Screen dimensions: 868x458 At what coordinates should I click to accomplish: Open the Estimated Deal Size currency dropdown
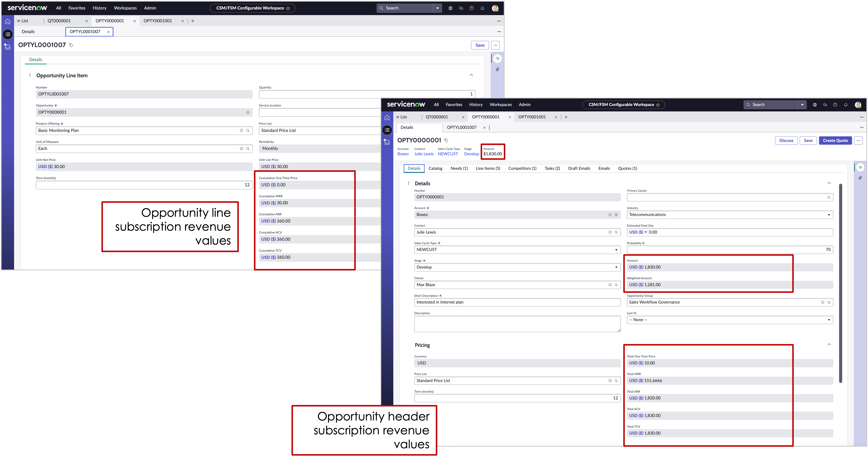click(x=638, y=232)
